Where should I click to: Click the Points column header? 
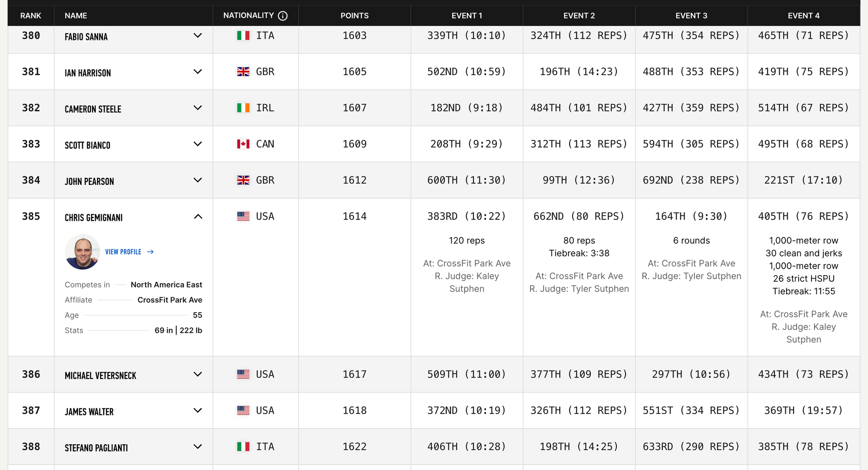354,16
